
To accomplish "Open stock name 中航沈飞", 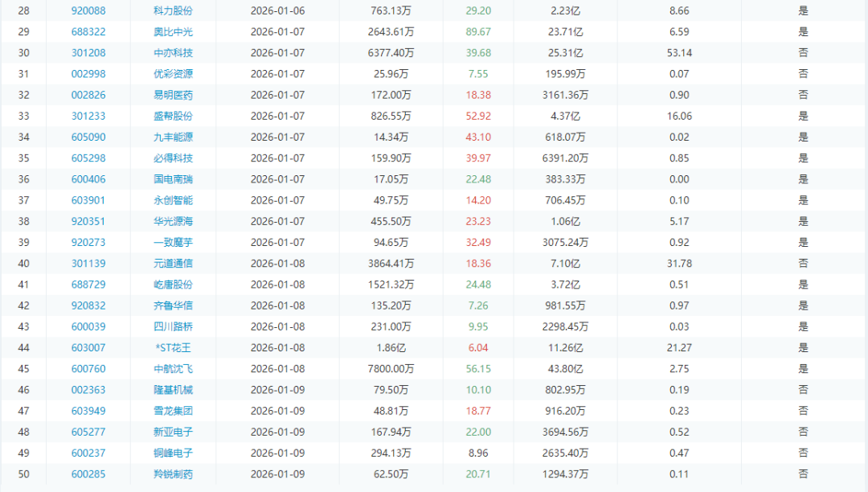I will (x=174, y=368).
